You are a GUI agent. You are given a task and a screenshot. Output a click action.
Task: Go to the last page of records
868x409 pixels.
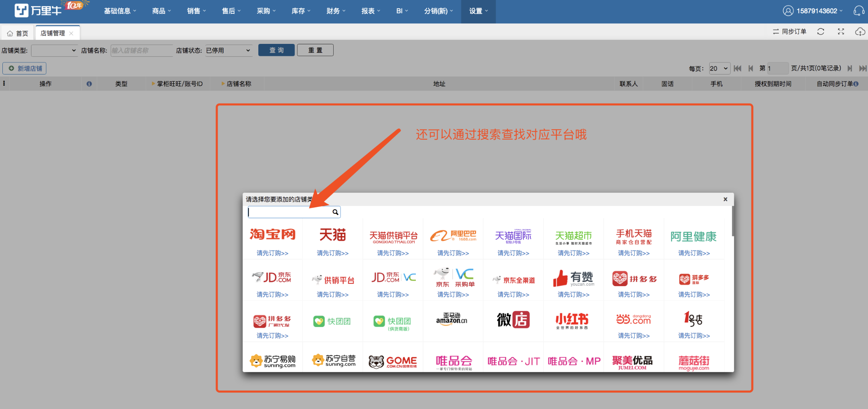862,68
